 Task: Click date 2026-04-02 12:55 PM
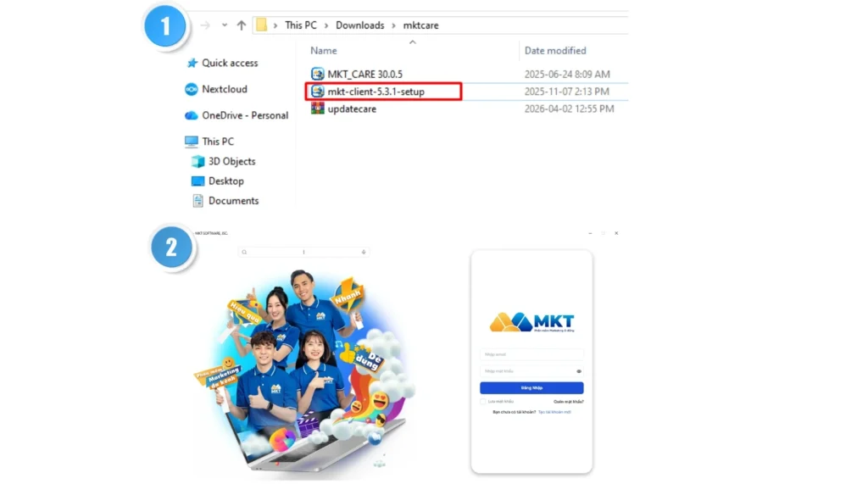coord(569,108)
